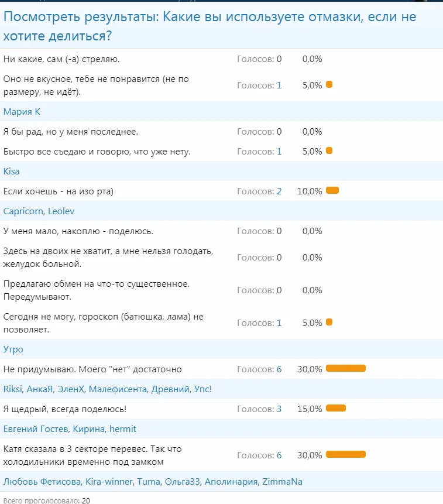443x504 pixels.
Task: Open ZimmaNa's profile link
Action: (x=283, y=482)
